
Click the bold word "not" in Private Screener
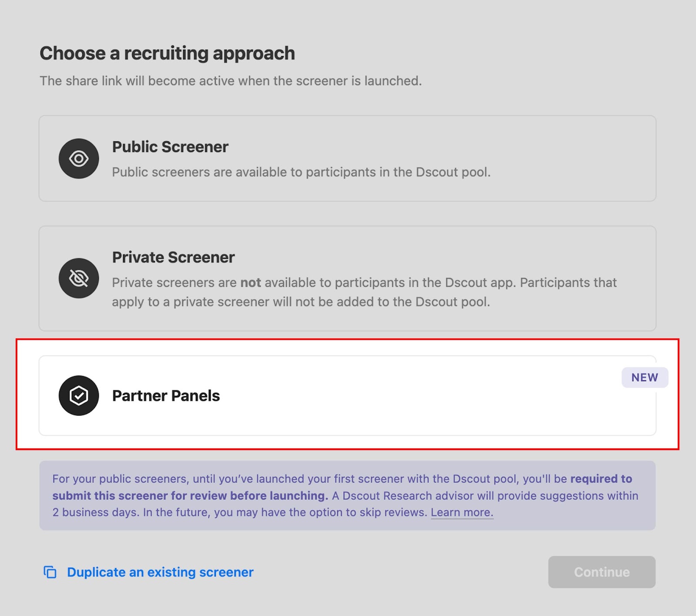pos(251,283)
